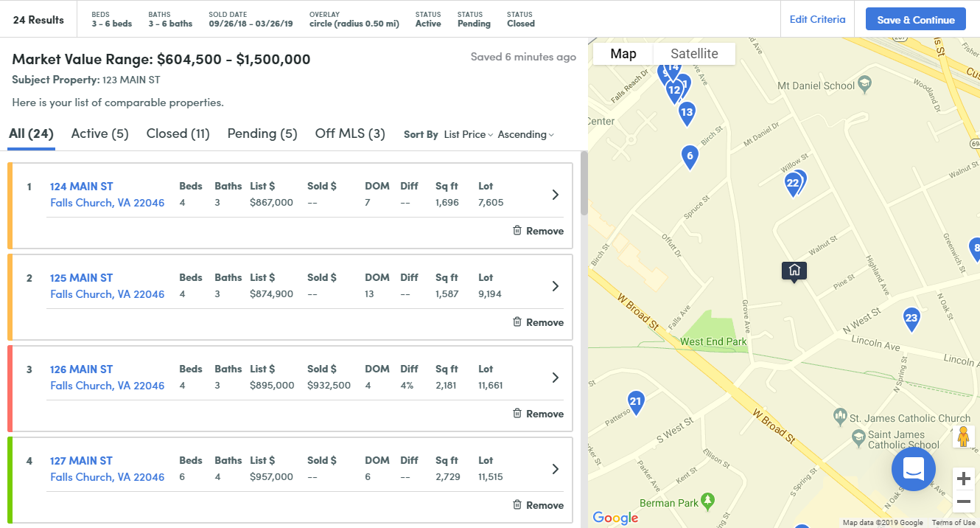Click map pin number 12

[673, 91]
